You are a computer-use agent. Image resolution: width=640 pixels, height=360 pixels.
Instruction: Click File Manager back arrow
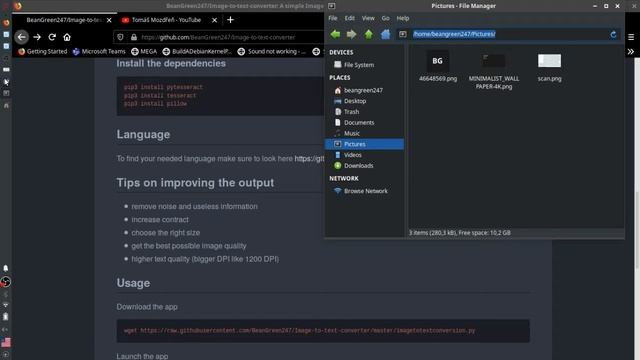(335, 34)
